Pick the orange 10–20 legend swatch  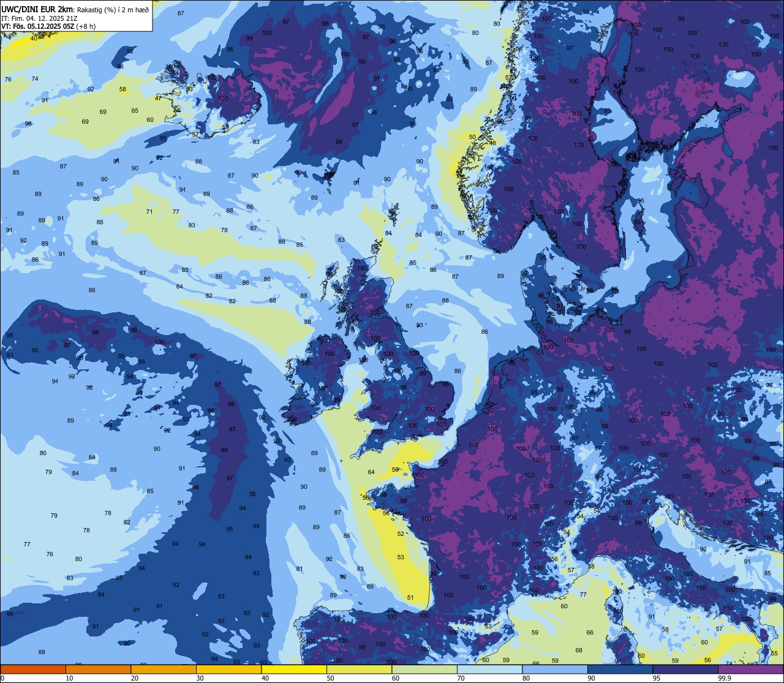click(x=98, y=669)
